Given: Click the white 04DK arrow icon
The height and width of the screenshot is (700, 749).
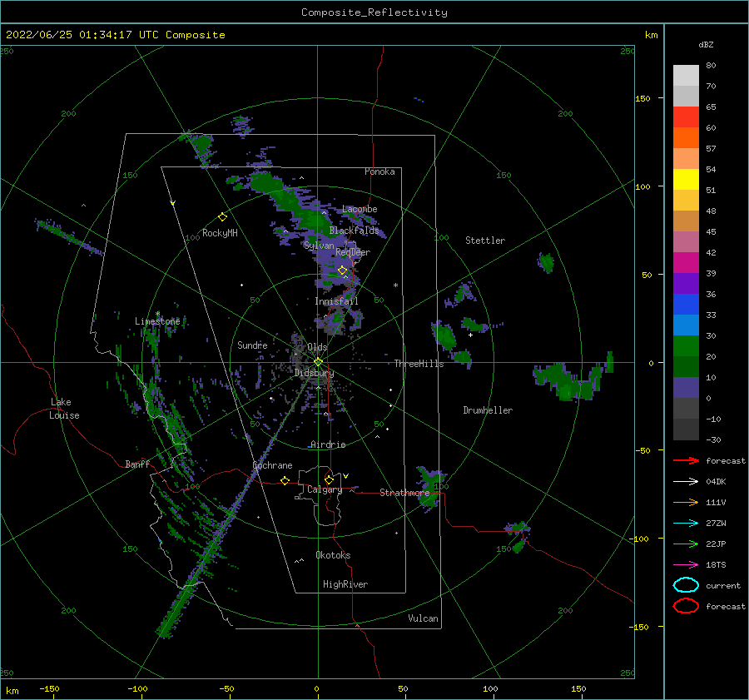Looking at the screenshot, I should click(x=686, y=482).
